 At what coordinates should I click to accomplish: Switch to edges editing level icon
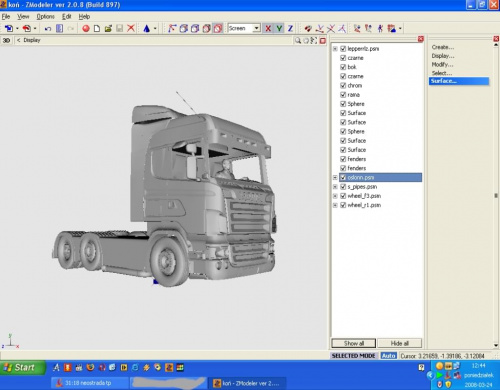coord(183,29)
